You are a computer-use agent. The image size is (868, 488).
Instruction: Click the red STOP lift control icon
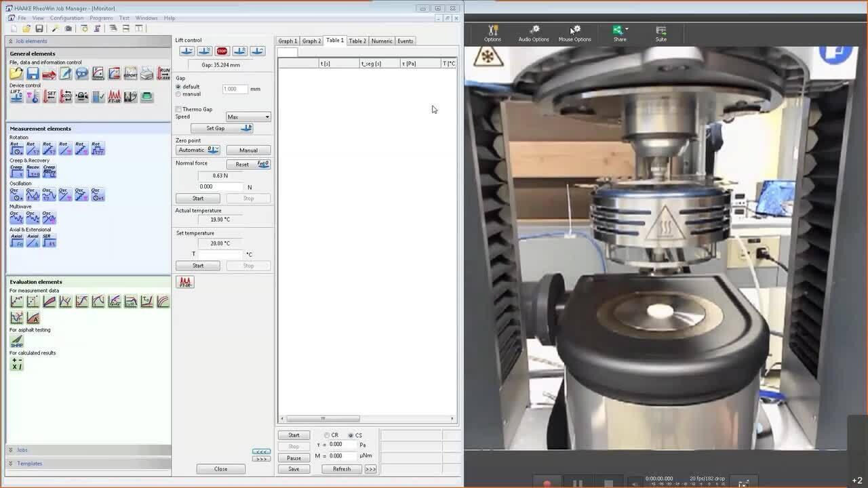coord(222,52)
